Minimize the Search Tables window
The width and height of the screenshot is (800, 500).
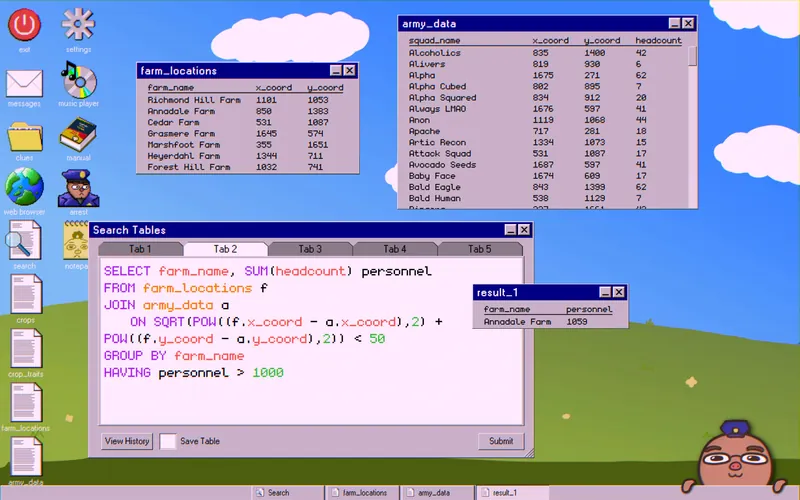[511, 230]
